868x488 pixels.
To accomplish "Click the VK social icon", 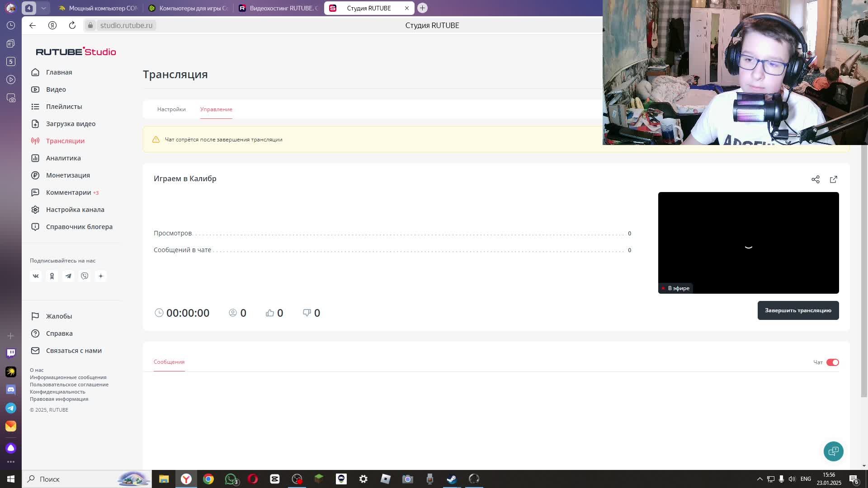I will click(36, 276).
